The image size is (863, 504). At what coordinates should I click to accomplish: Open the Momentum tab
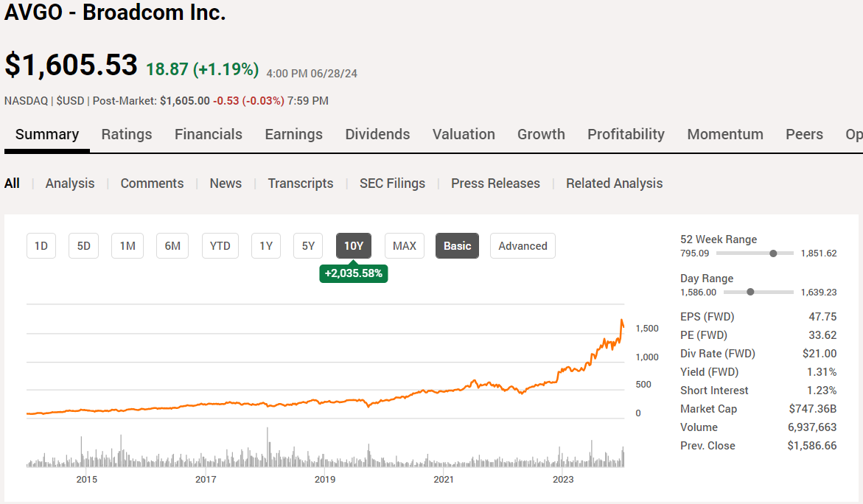(x=725, y=135)
